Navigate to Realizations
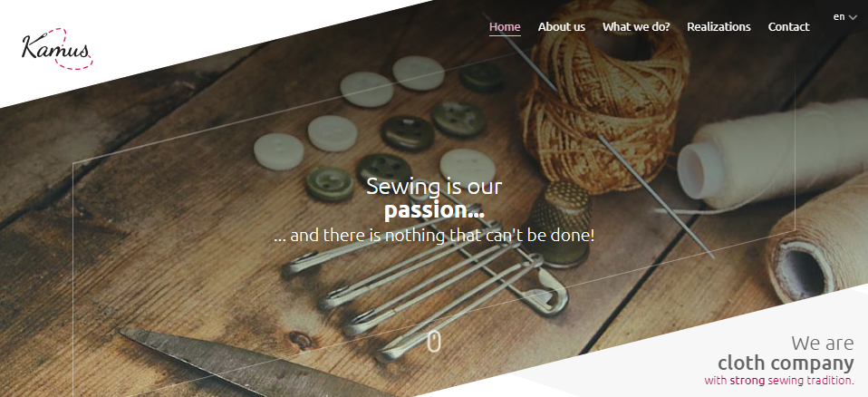Screen dimensions: 868x397 [x=719, y=26]
